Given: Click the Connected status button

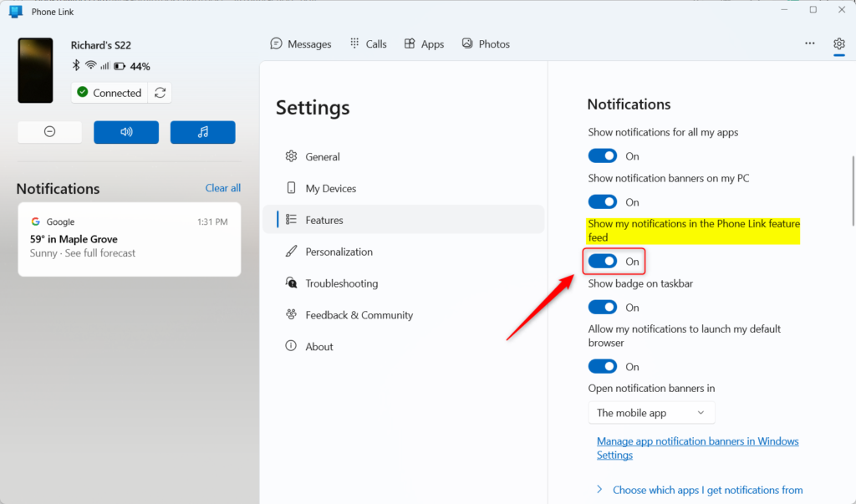Looking at the screenshot, I should click(110, 93).
